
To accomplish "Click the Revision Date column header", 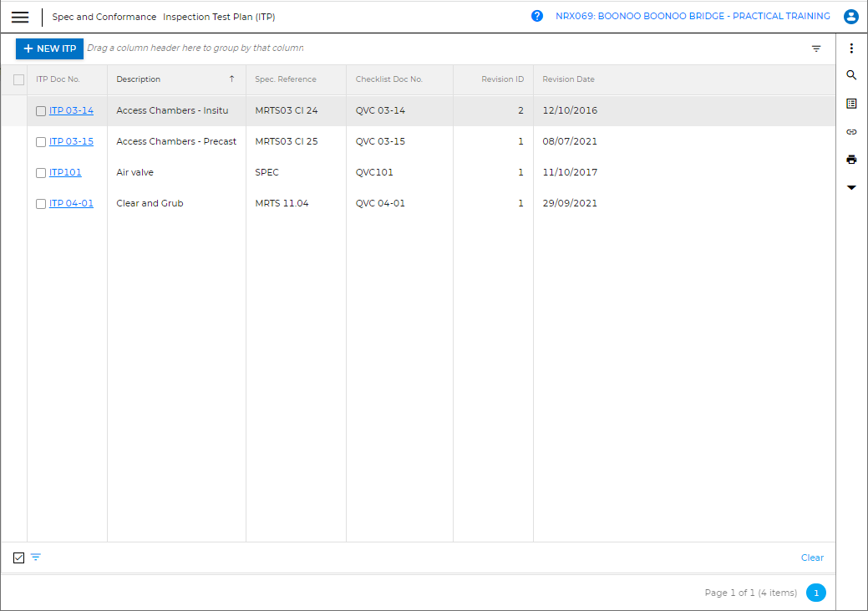I will (x=568, y=79).
